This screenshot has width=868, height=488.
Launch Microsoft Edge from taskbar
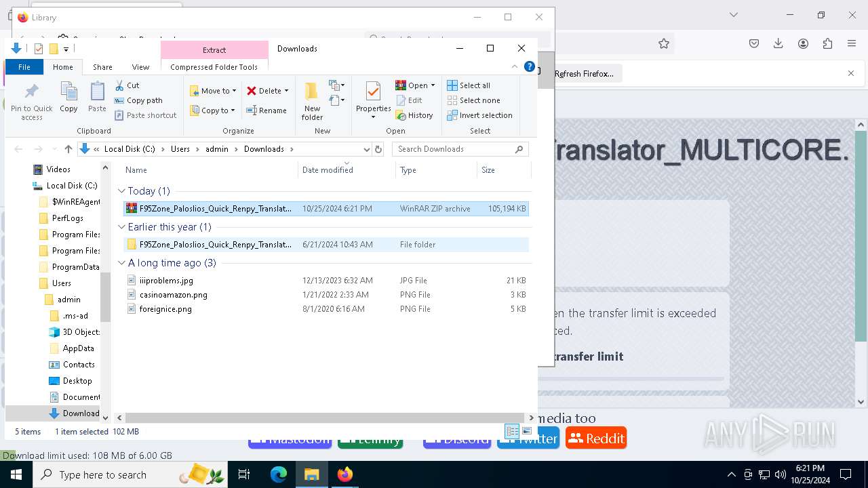(x=279, y=474)
